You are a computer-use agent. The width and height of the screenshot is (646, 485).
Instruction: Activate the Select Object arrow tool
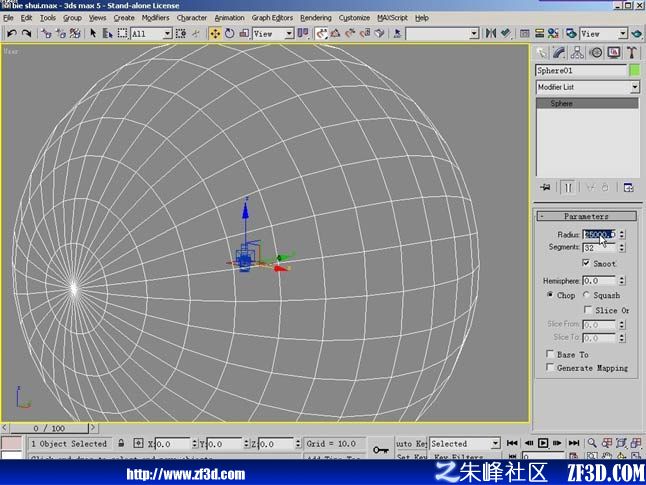(x=93, y=33)
